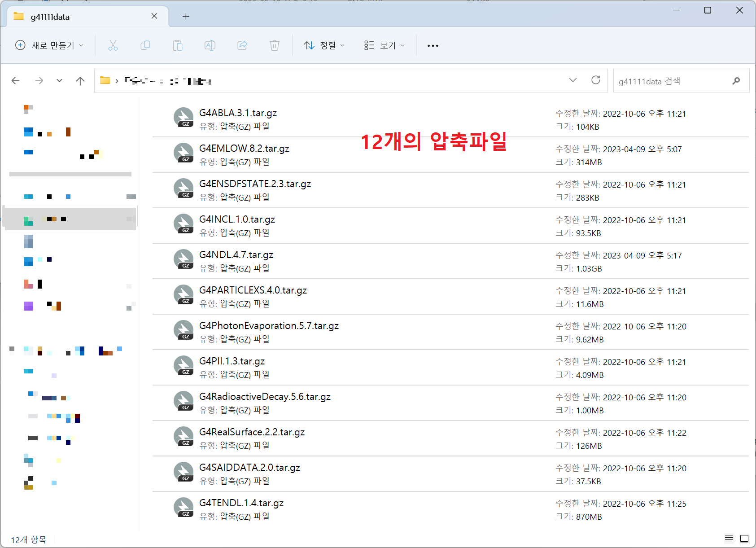Open the see more ellipsis menu

[x=433, y=45]
